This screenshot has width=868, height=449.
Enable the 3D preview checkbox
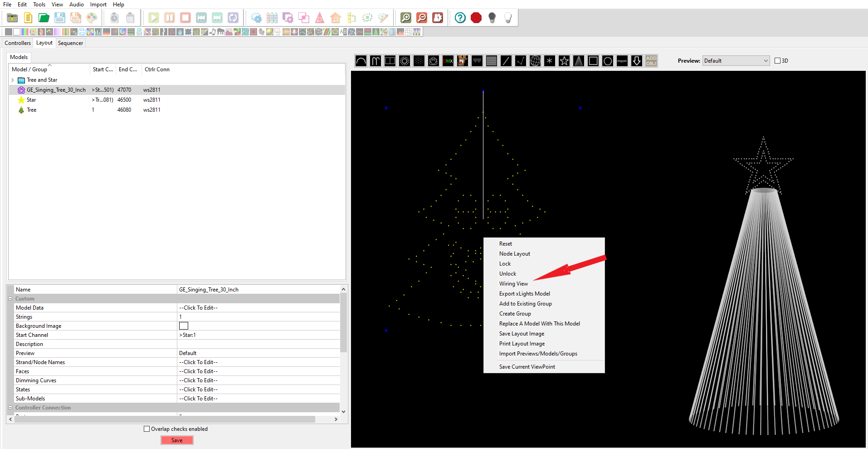pyautogui.click(x=777, y=61)
